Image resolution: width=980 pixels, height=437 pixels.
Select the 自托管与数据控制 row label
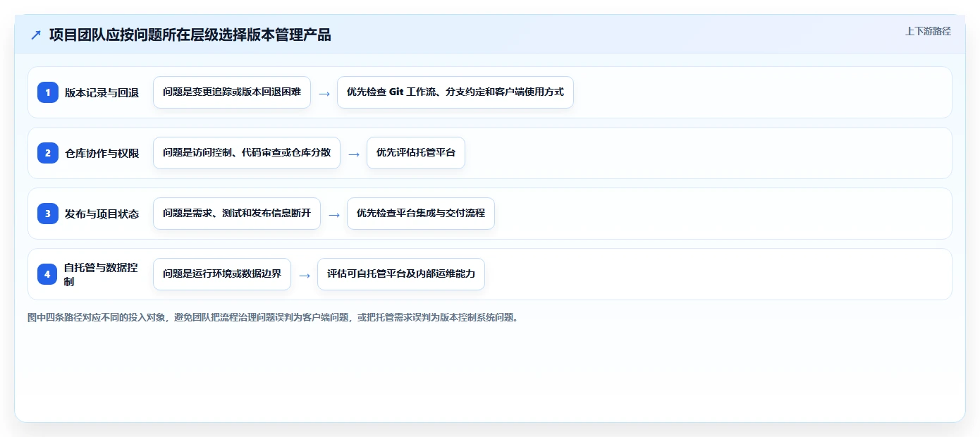point(101,274)
